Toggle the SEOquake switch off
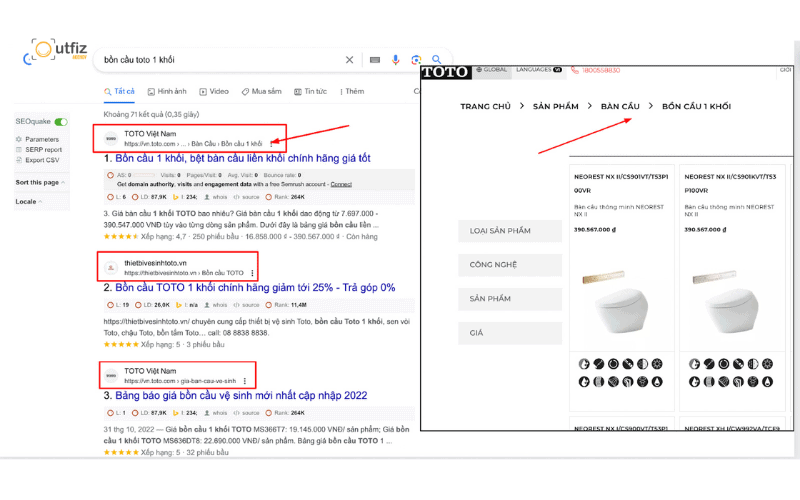Image resolution: width=800 pixels, height=500 pixels. coord(61,121)
